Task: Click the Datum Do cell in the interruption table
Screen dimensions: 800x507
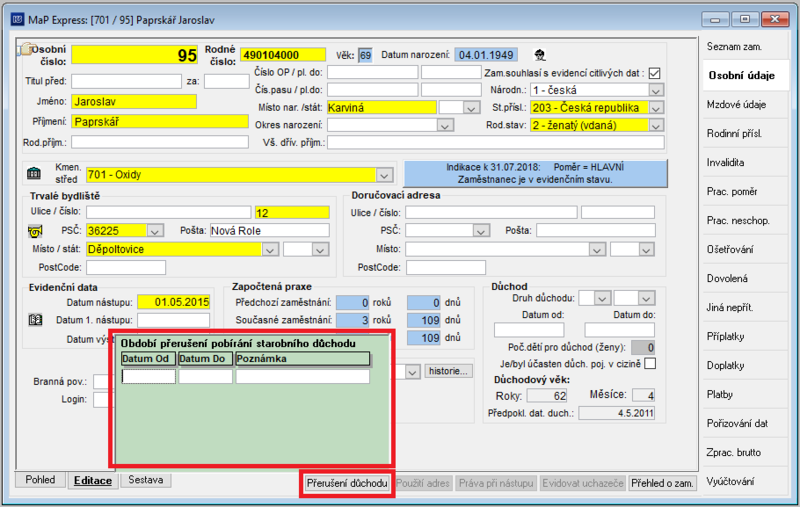Action: point(206,376)
